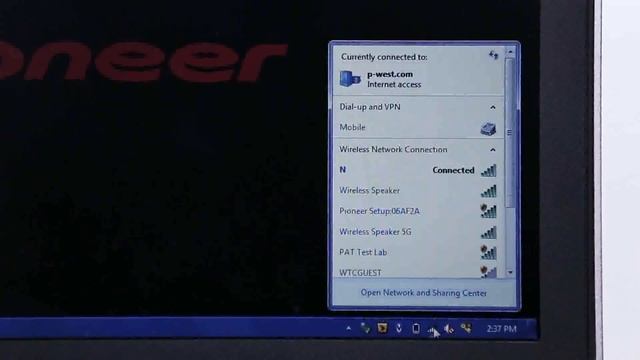Select the connected network N
This screenshot has width=640, height=360.
418,170
